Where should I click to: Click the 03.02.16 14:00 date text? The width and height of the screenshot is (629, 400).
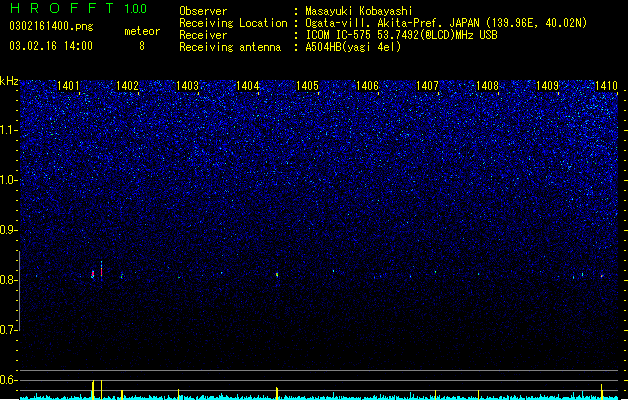click(51, 46)
